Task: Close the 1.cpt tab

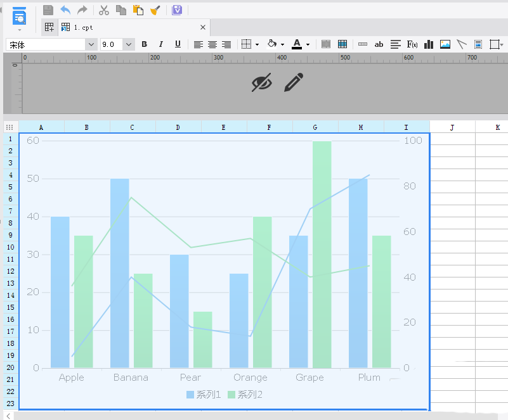Action: click(203, 27)
